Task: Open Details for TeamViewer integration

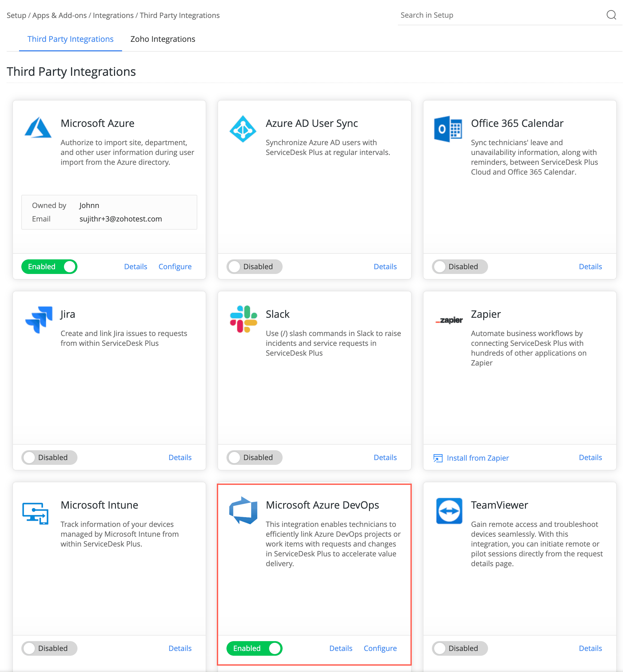Action: (590, 648)
